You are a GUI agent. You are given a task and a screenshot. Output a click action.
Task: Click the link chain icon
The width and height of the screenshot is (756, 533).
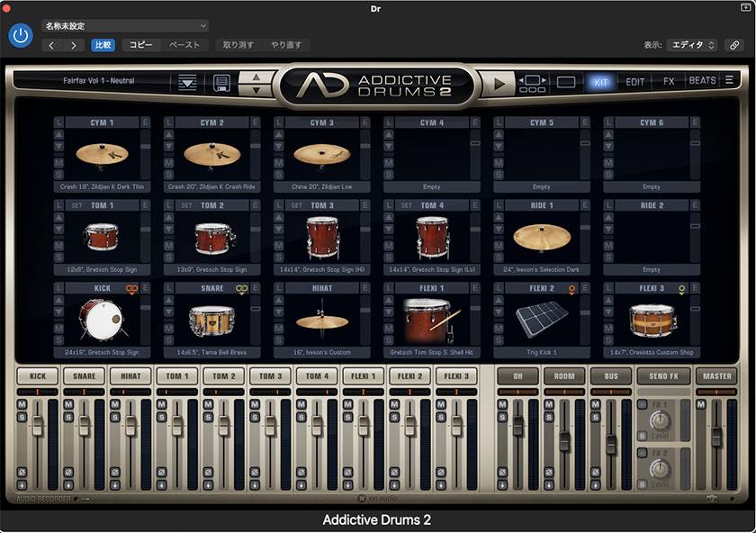coord(734,45)
